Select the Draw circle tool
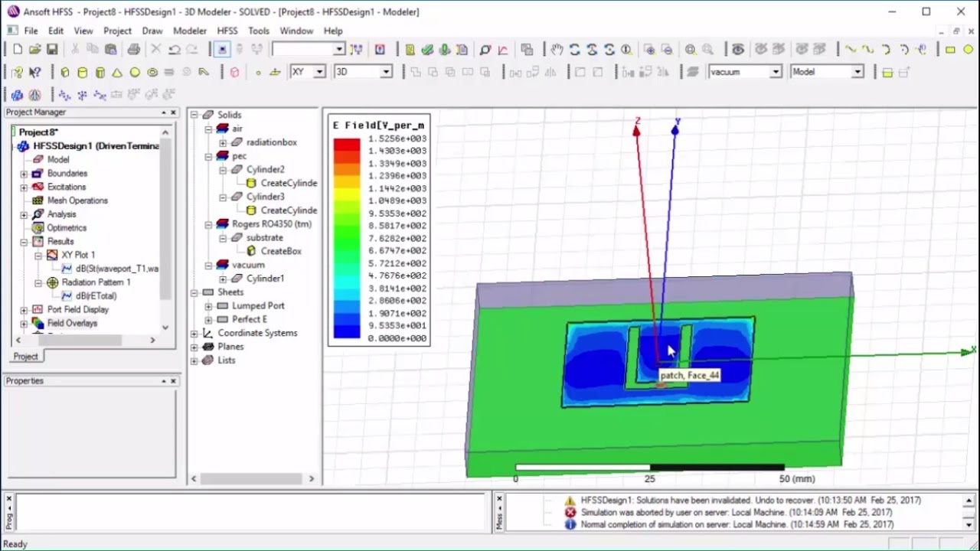The width and height of the screenshot is (980, 551). pyautogui.click(x=968, y=50)
